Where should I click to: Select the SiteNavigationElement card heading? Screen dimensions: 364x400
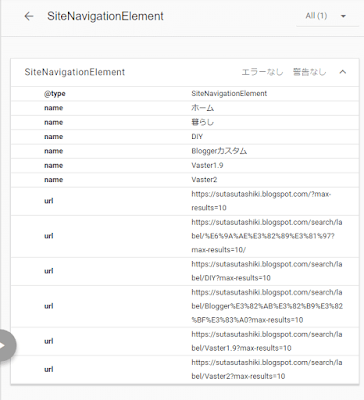(75, 72)
